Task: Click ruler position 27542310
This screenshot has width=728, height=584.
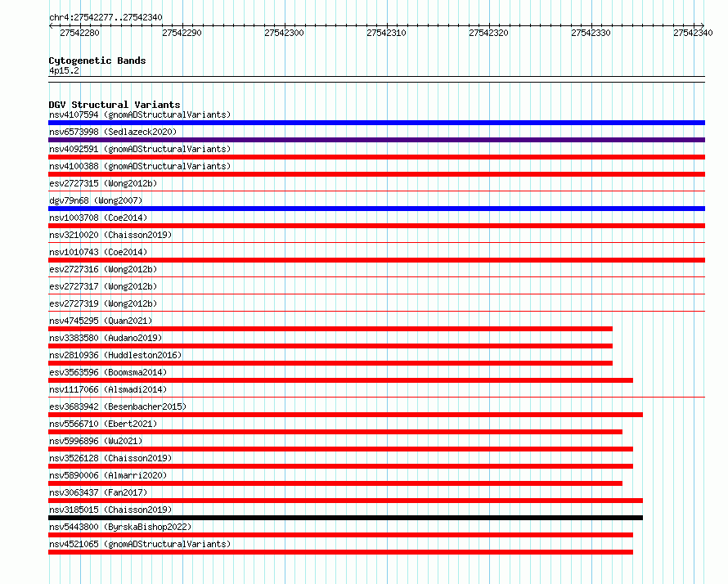Action: (x=386, y=33)
